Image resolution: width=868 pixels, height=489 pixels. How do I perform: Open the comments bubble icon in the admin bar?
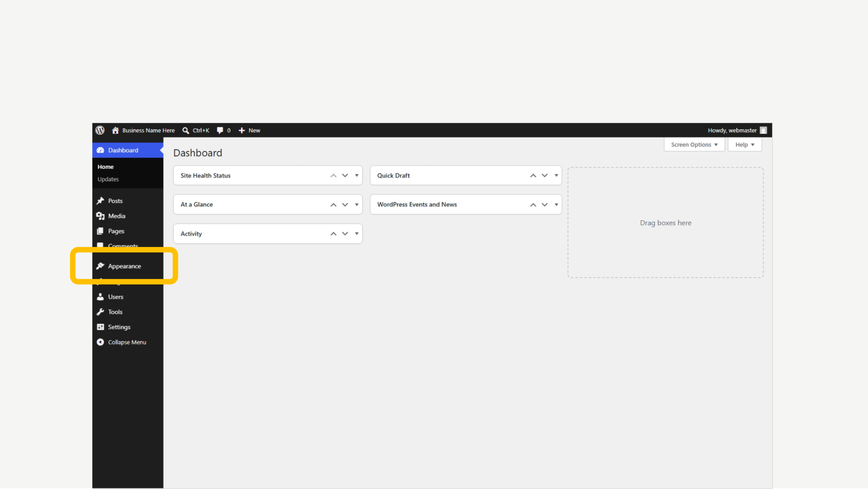(220, 131)
